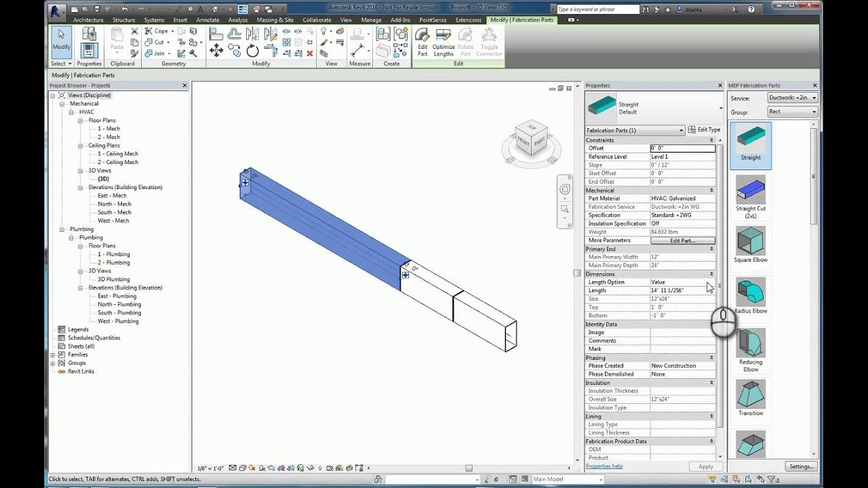Screen dimensions: 868x488
Task: Expand the Families node in Project Browser
Action: pos(53,354)
